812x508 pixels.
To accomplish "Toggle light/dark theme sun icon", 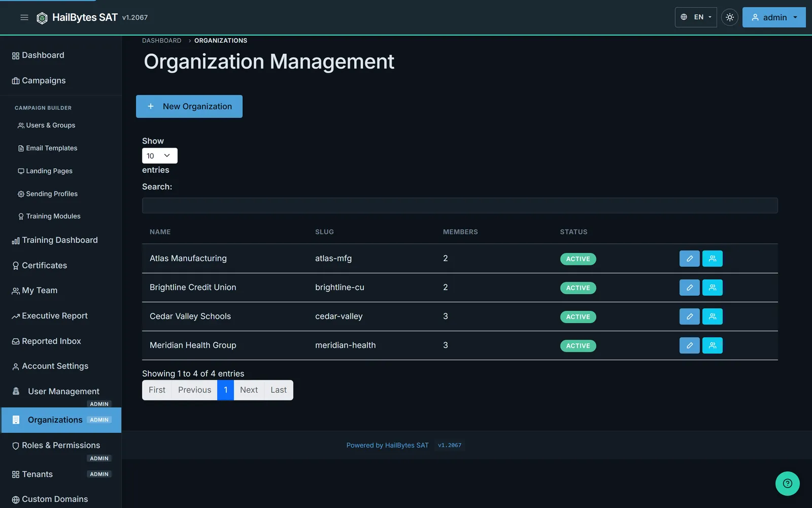I will [x=729, y=17].
